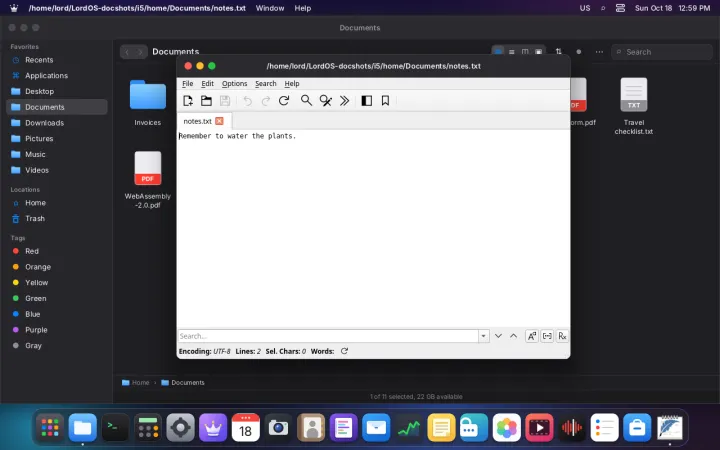The width and height of the screenshot is (720, 450).
Task: Open the control center icon in top bar
Action: click(x=620, y=8)
